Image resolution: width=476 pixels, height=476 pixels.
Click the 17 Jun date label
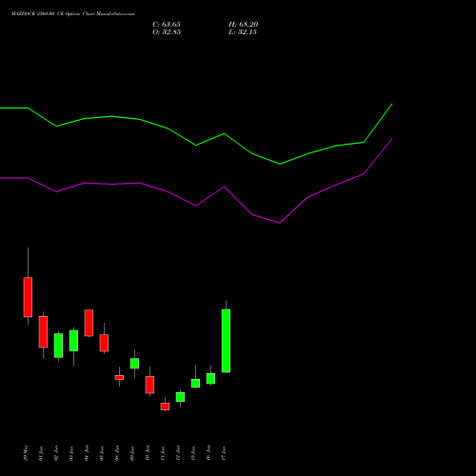[224, 453]
